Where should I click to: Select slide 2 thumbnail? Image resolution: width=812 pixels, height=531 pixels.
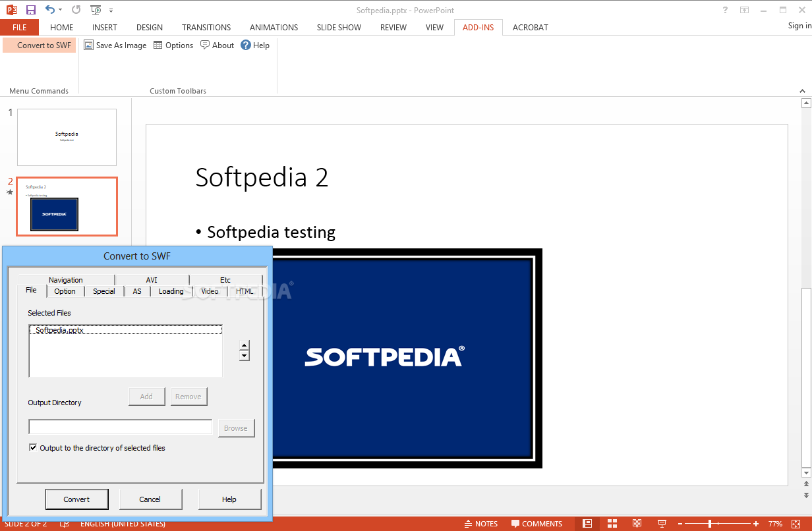(x=67, y=206)
